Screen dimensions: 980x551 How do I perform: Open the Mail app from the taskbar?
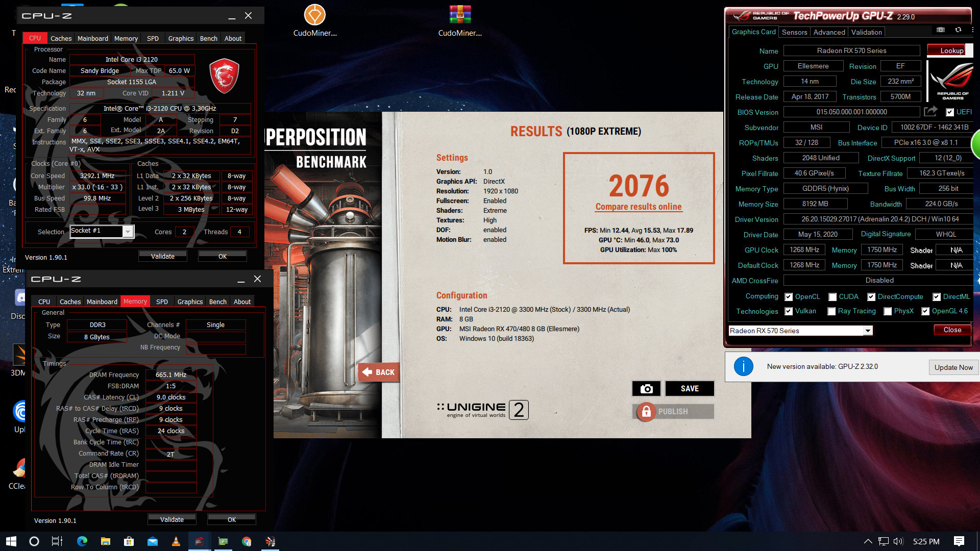pyautogui.click(x=153, y=541)
